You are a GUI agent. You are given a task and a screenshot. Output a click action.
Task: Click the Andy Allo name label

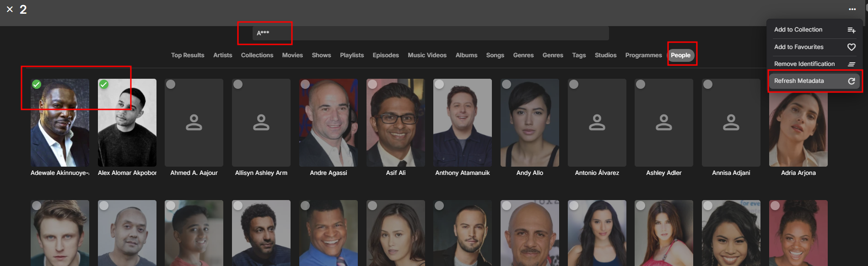click(530, 173)
